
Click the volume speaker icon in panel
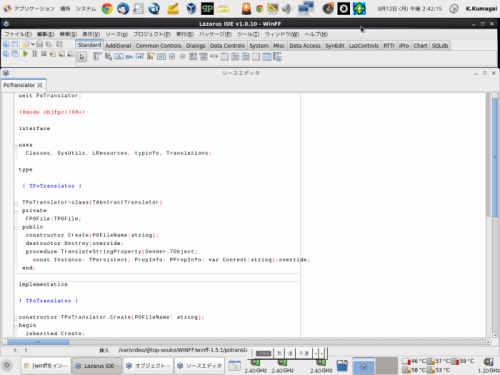click(x=286, y=9)
